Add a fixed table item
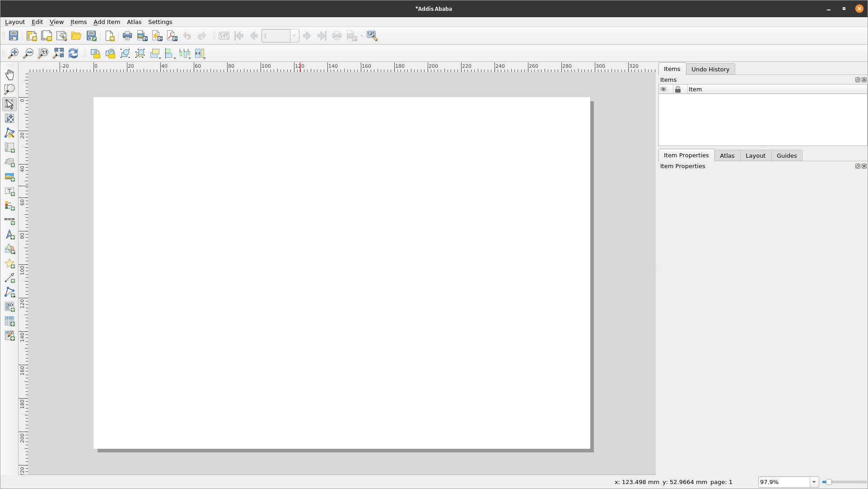The width and height of the screenshot is (868, 489). 9,336
